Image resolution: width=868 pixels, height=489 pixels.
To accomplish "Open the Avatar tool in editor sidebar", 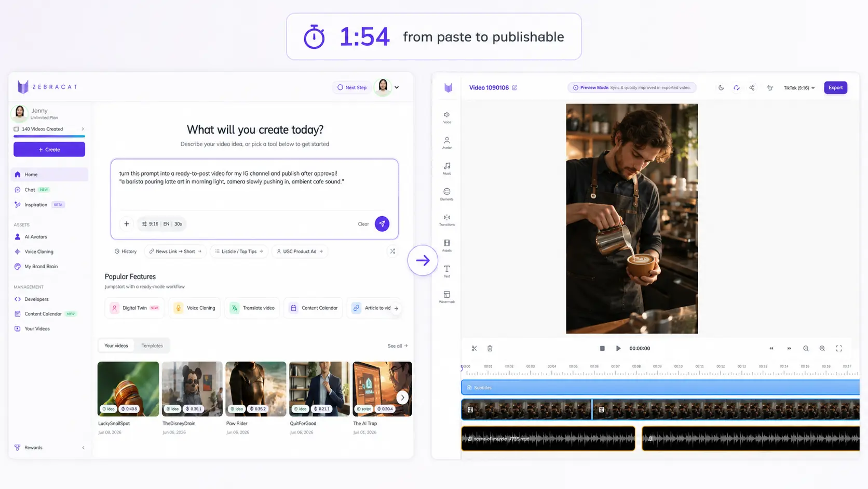I will pyautogui.click(x=446, y=143).
